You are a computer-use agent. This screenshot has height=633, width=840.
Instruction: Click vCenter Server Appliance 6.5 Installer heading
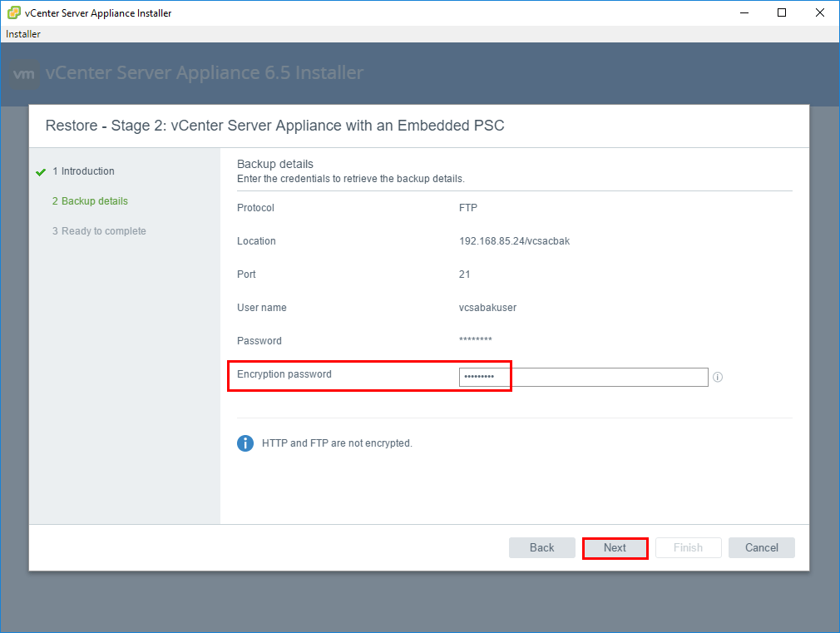click(x=204, y=73)
